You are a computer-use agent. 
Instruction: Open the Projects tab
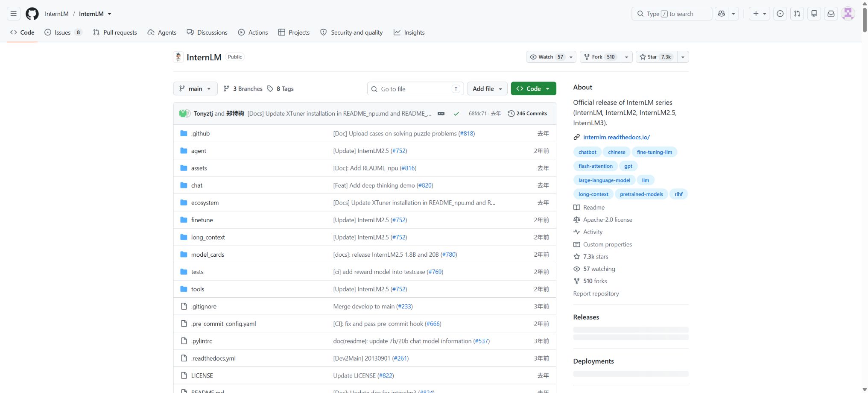(x=294, y=32)
